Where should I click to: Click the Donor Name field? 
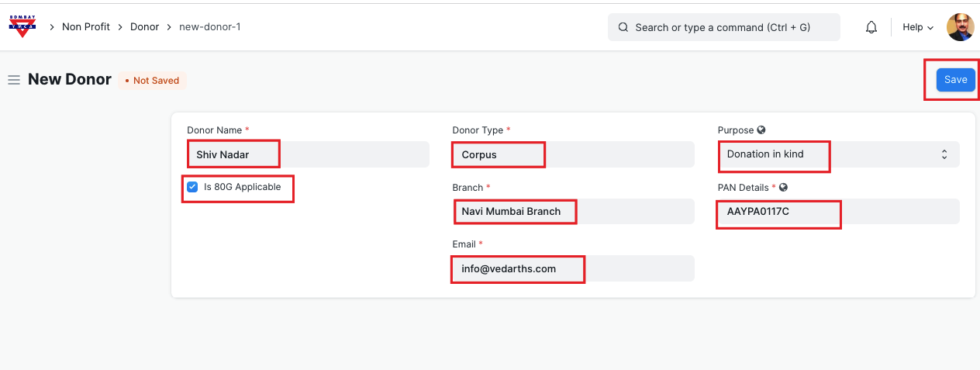(307, 154)
